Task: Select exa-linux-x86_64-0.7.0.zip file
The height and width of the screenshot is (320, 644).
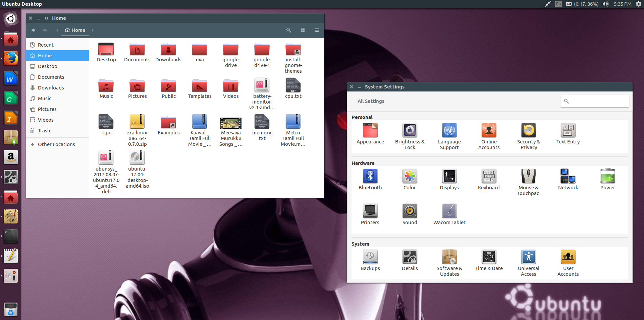Action: [x=137, y=130]
